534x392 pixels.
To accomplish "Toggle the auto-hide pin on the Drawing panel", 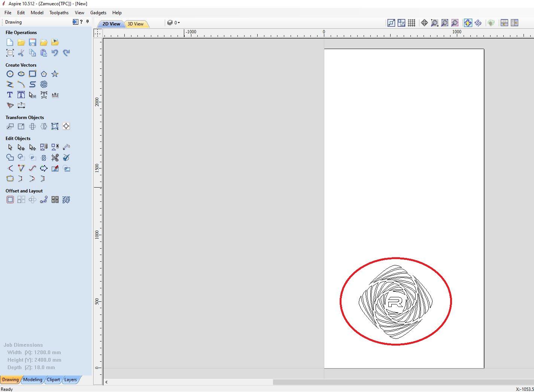I will (x=88, y=22).
